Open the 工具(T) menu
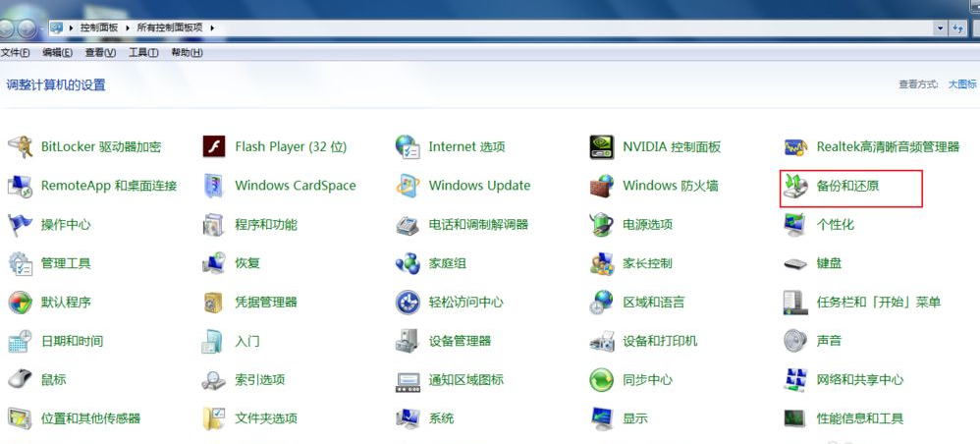This screenshot has width=980, height=444. click(143, 52)
